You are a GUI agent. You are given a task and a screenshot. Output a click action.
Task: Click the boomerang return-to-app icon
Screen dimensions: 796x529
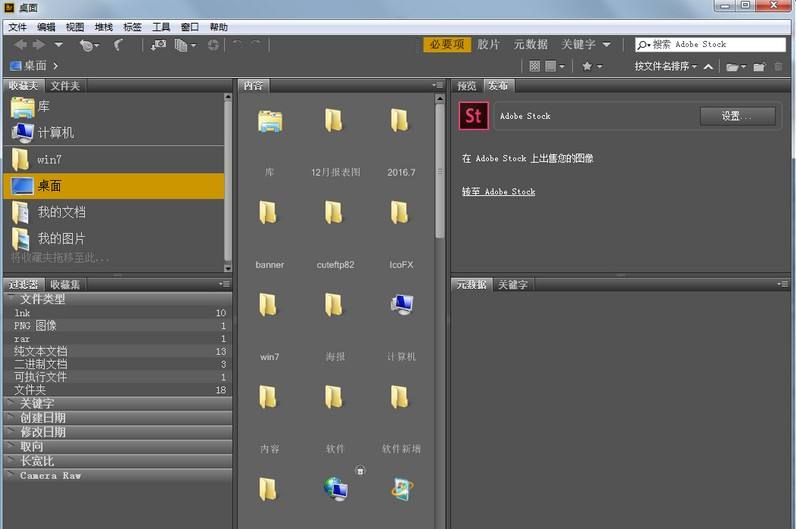[x=119, y=45]
